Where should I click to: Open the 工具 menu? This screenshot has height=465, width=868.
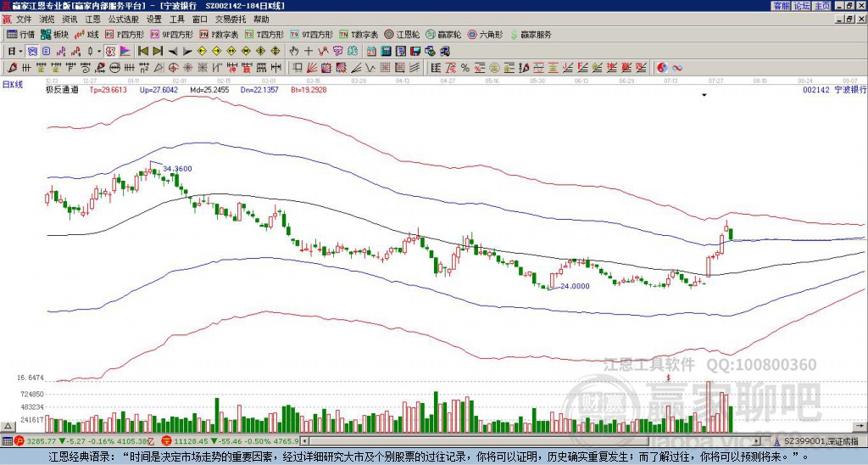177,20
